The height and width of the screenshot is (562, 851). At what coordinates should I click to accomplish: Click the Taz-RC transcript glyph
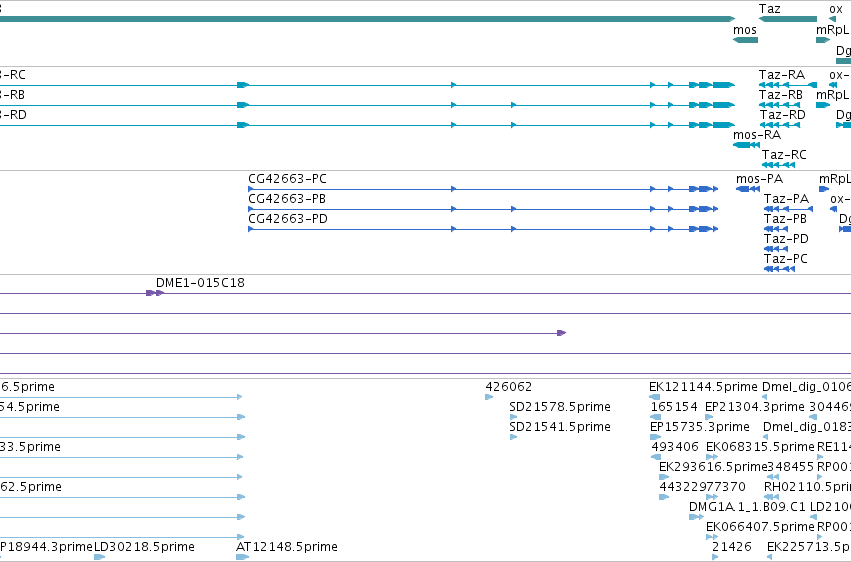778,165
